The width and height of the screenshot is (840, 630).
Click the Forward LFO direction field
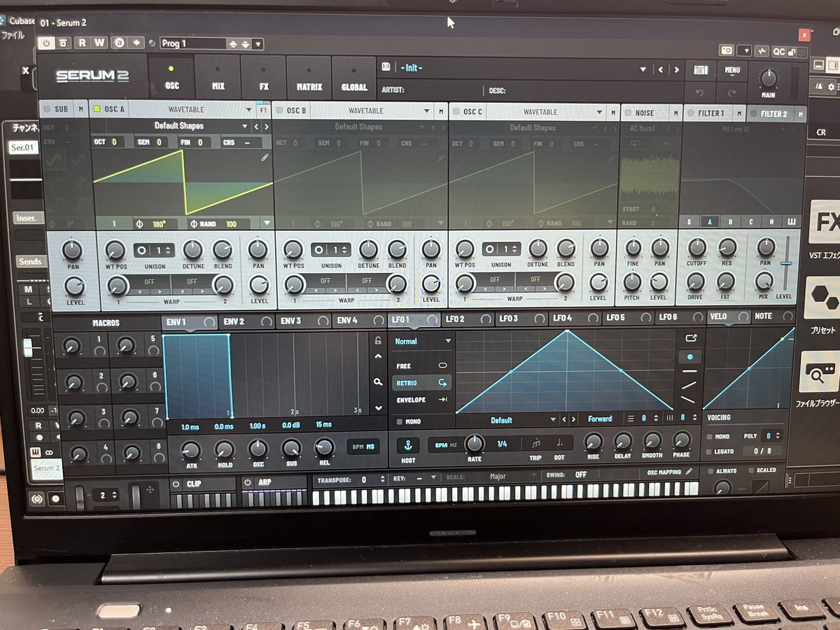click(x=600, y=419)
